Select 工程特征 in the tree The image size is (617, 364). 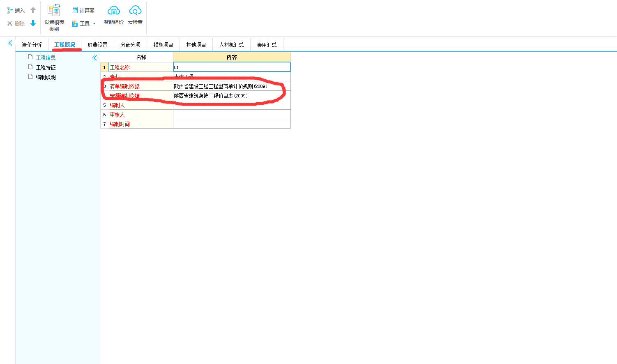(46, 67)
